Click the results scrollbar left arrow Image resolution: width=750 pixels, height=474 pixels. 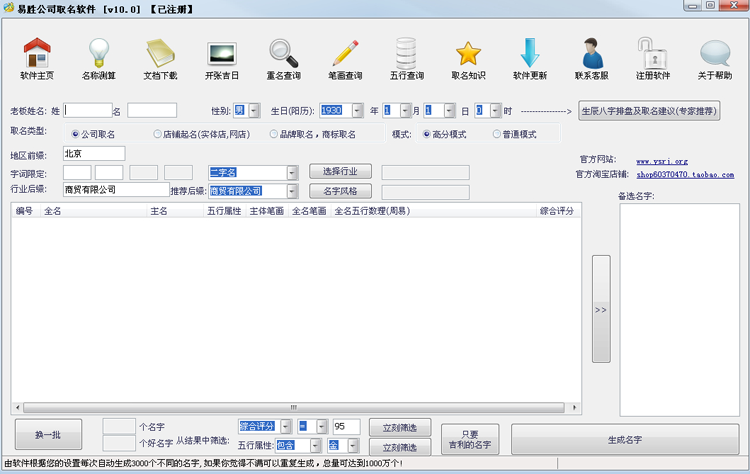click(x=18, y=408)
